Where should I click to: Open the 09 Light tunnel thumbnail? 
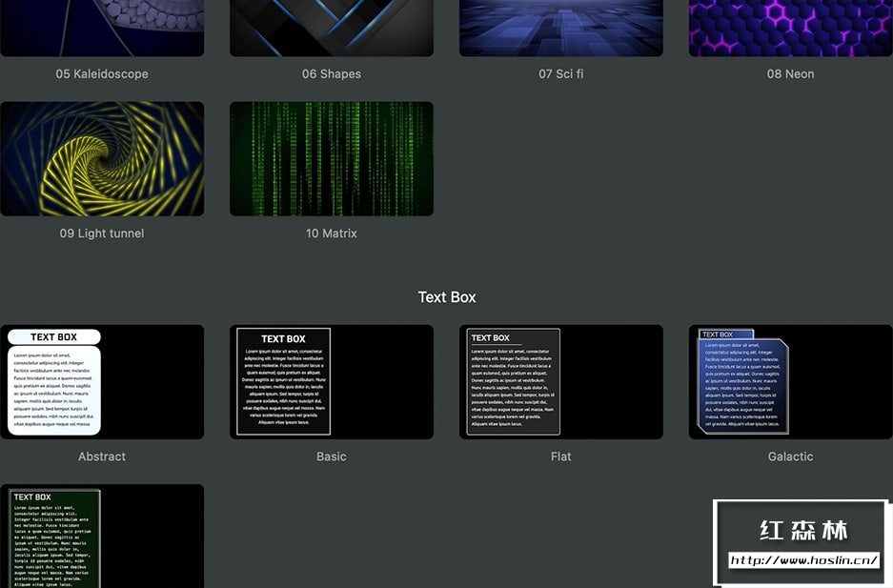point(102,159)
